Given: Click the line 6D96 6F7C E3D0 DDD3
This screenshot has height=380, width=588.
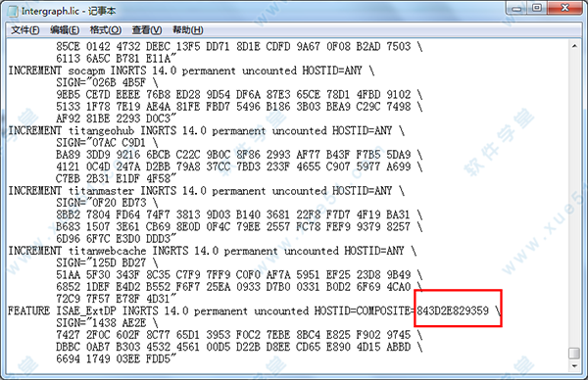Looking at the screenshot, I should 116,238.
